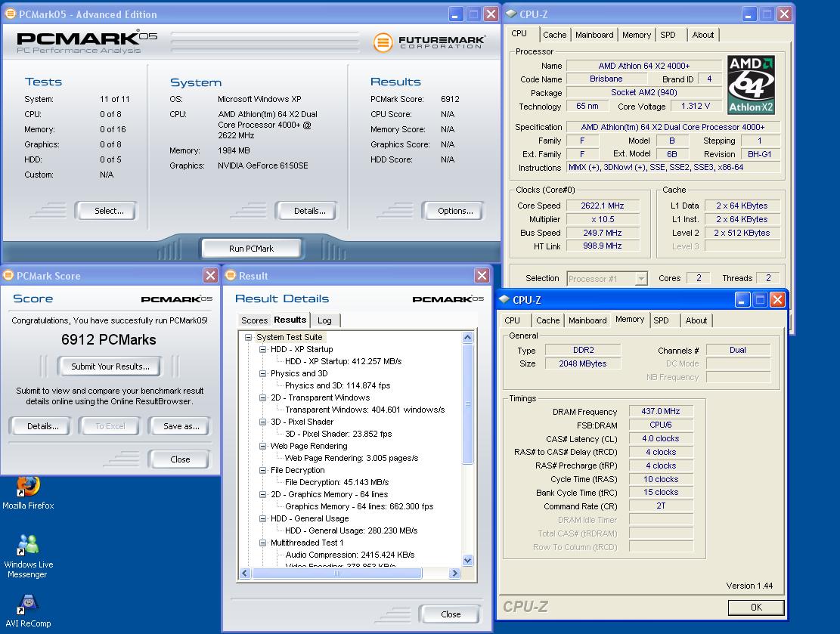Collapse Web Page Rendering node
This screenshot has width=840, height=634.
click(x=262, y=446)
